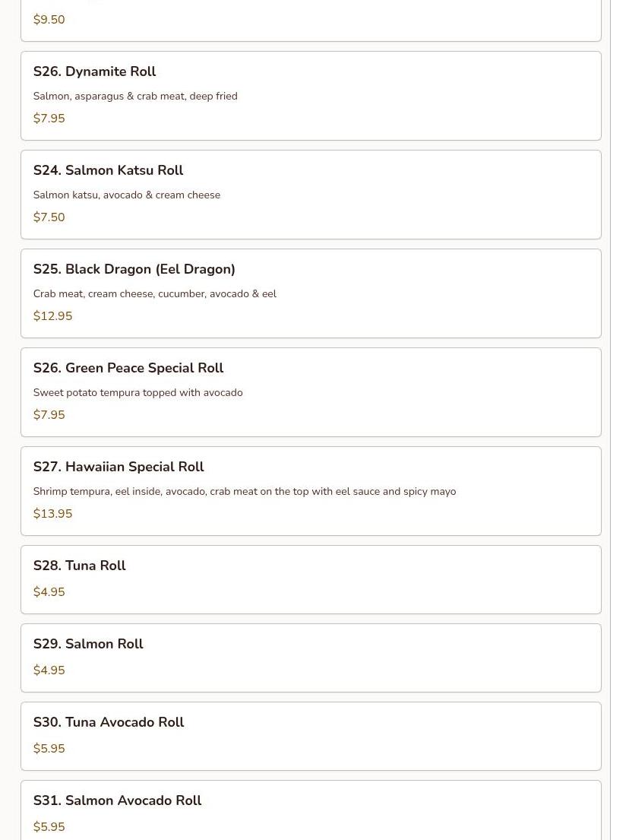
Task: Choose S25 Black Dragon (Eel Dragon)
Action: (x=134, y=269)
